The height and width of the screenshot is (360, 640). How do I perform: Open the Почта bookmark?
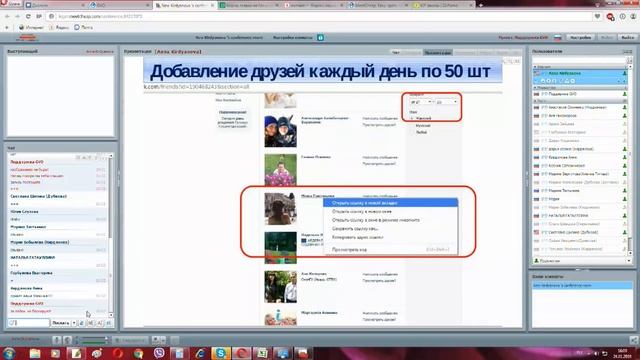point(84,27)
